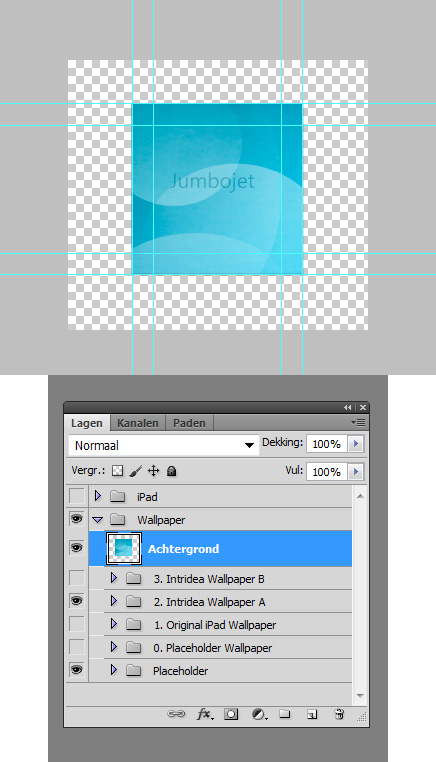Screen dimensions: 436x762
Task: Switch to the Paden tab
Action: [189, 423]
